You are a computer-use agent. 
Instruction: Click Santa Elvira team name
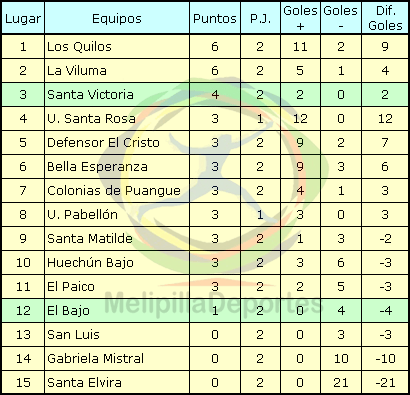pos(84,382)
